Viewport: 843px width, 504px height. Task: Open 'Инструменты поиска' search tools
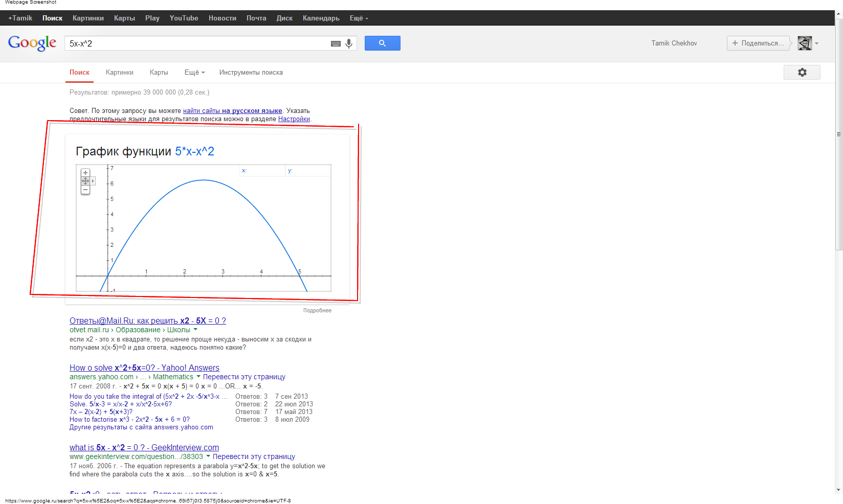pyautogui.click(x=251, y=73)
